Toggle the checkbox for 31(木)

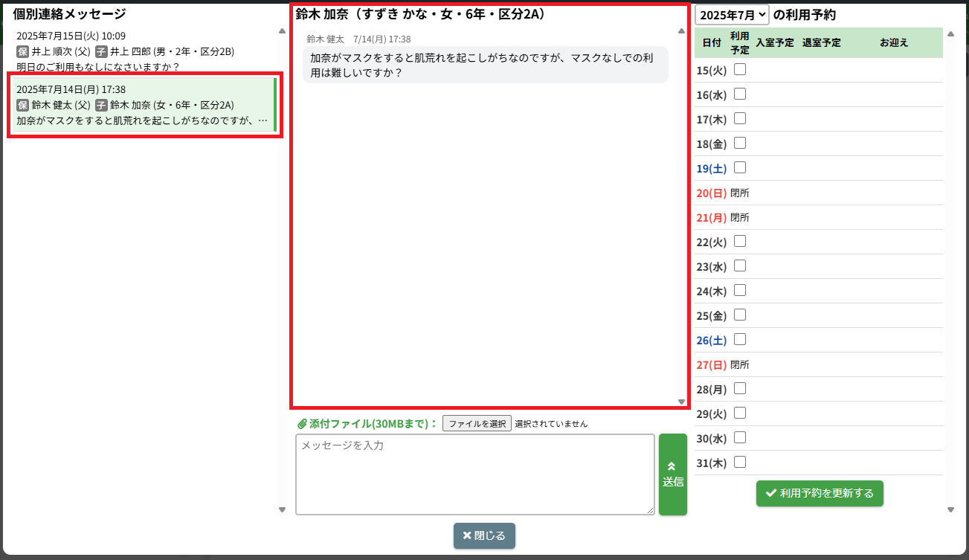[740, 463]
